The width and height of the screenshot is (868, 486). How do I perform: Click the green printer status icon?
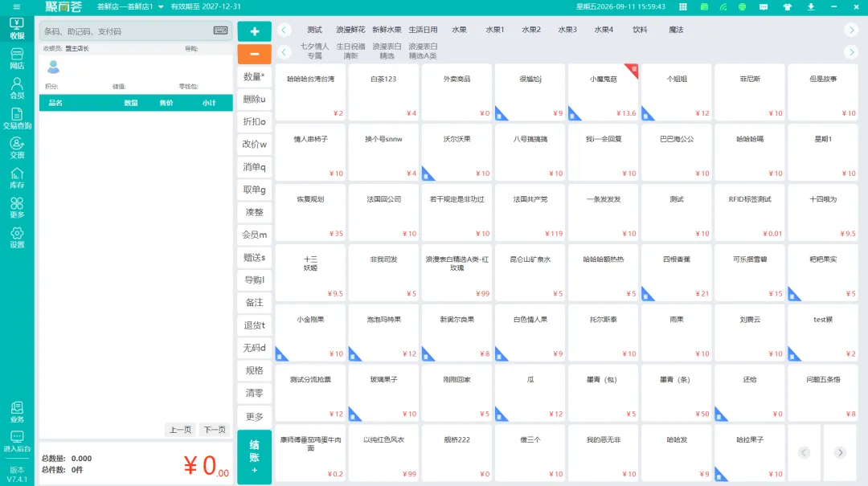[742, 6]
